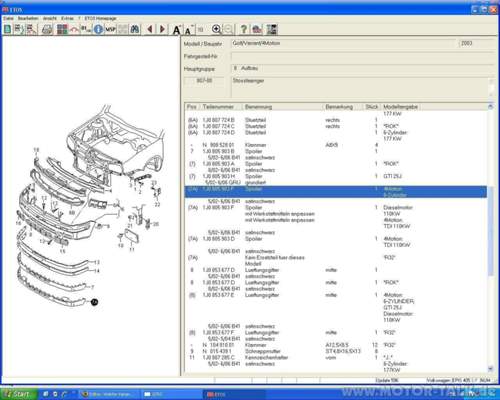Click the red car toolbar icon near help
500x400 pixels.
point(257,29)
